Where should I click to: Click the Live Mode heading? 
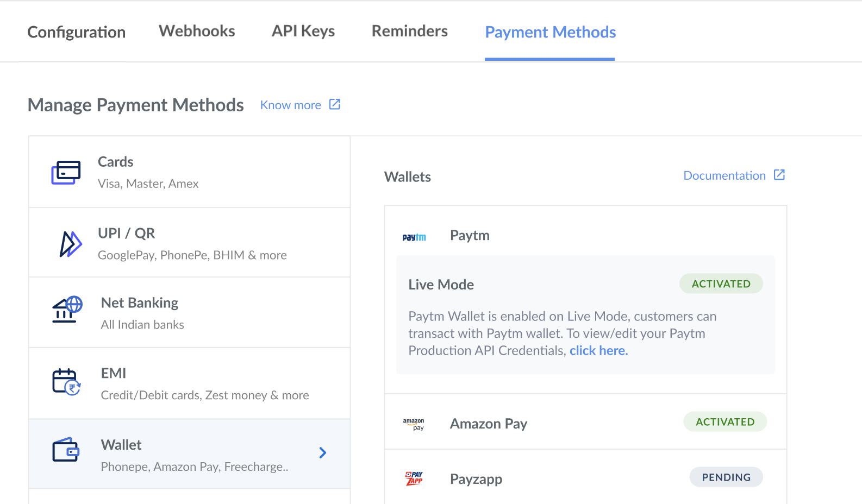441,285
